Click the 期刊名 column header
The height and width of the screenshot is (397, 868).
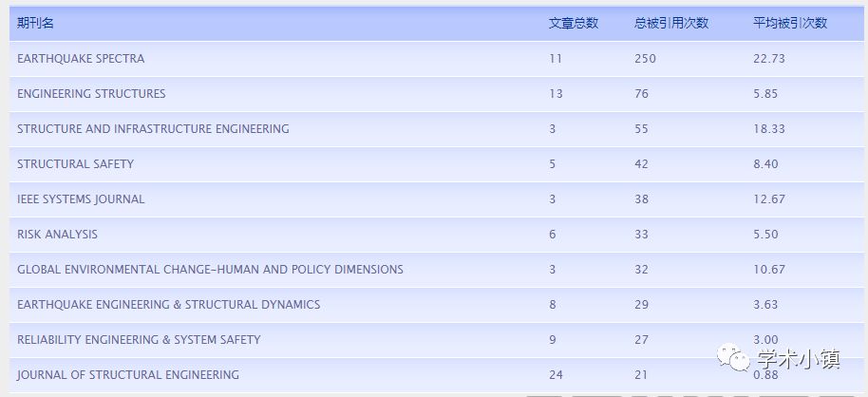[35, 24]
